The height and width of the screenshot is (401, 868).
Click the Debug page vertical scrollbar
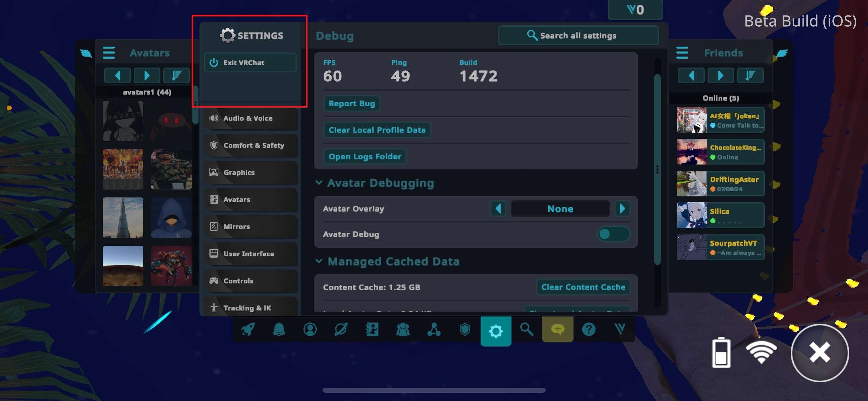point(657,169)
